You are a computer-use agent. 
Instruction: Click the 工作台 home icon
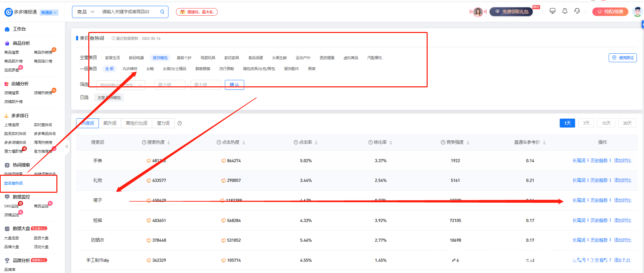[7, 29]
